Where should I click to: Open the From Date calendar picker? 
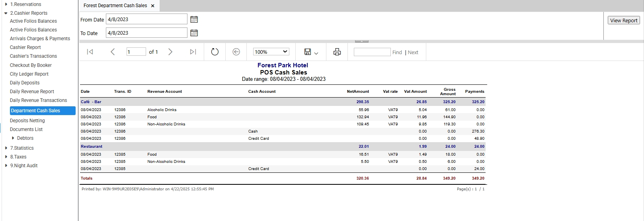[x=194, y=20]
